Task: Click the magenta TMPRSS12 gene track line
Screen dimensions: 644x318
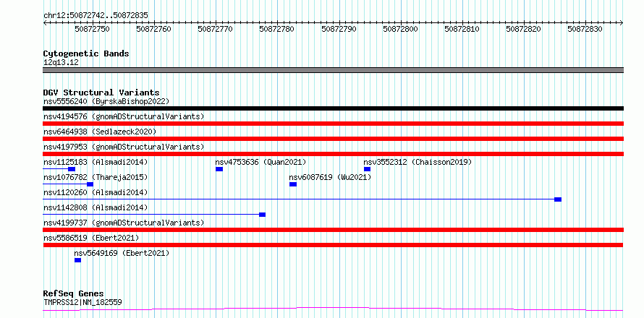Action: point(333,309)
